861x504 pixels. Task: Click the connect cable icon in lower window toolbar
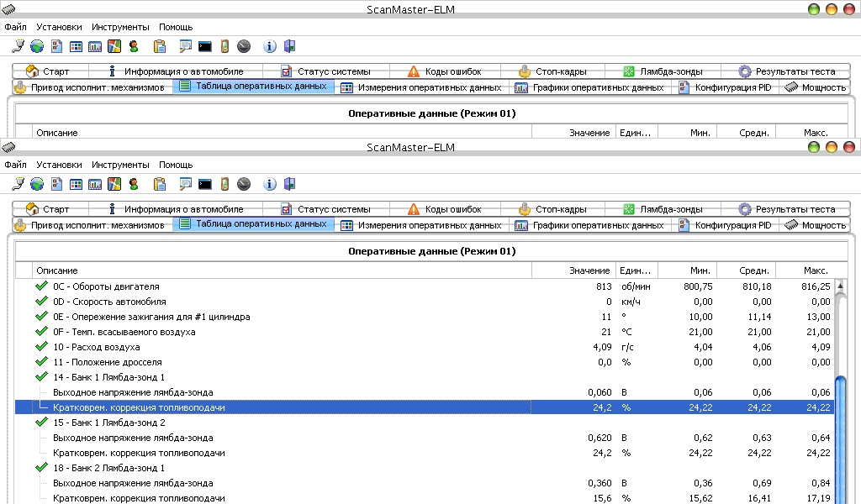18,184
